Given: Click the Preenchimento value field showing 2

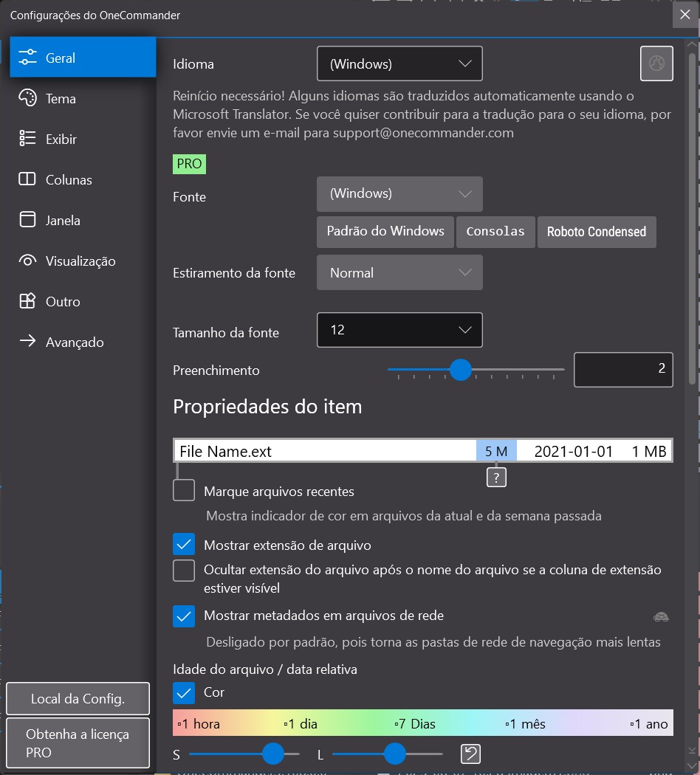Looking at the screenshot, I should (623, 369).
